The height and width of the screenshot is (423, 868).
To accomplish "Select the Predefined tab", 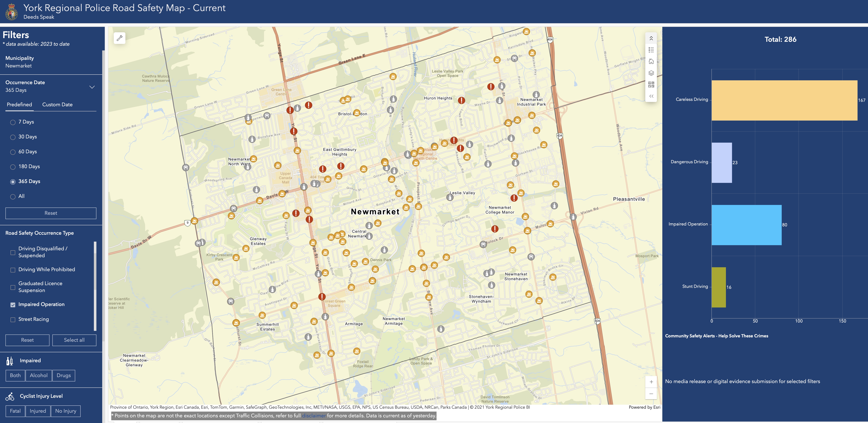I will click(20, 104).
